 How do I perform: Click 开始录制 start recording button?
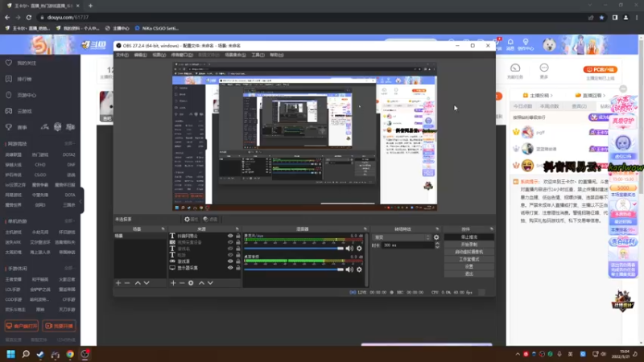tap(469, 245)
